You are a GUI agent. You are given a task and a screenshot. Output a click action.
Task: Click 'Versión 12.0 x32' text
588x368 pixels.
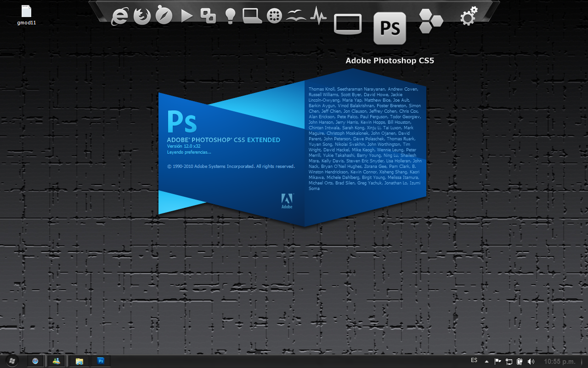184,146
